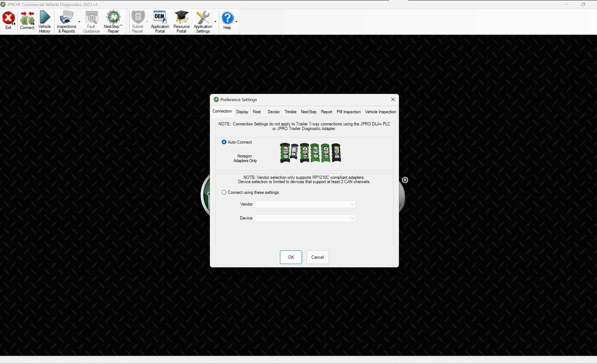Open the Resource Portal graduation cap icon
This screenshot has width=597, height=364.
coord(182,22)
